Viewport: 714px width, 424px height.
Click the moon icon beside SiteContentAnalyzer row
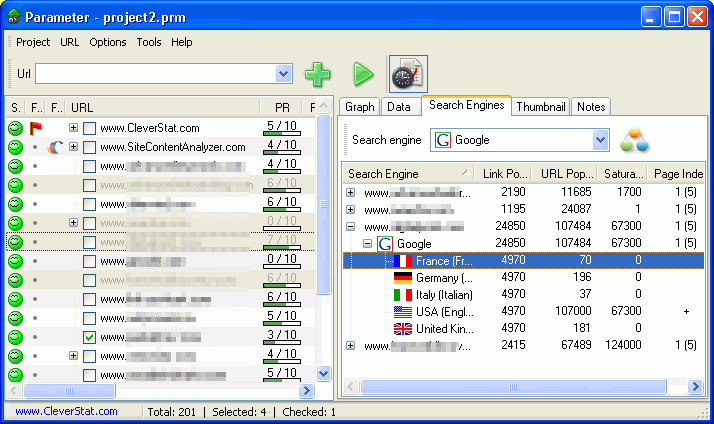click(x=55, y=147)
